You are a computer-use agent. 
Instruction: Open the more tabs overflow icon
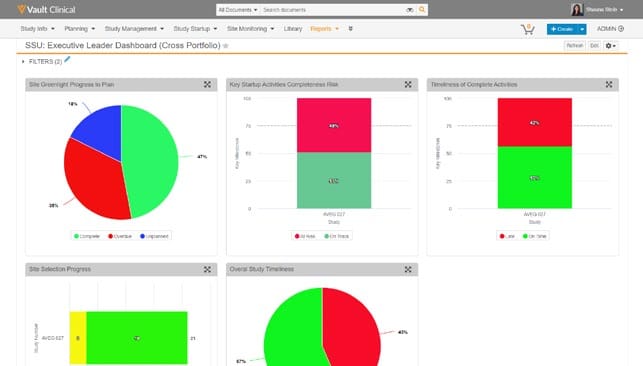(x=351, y=29)
